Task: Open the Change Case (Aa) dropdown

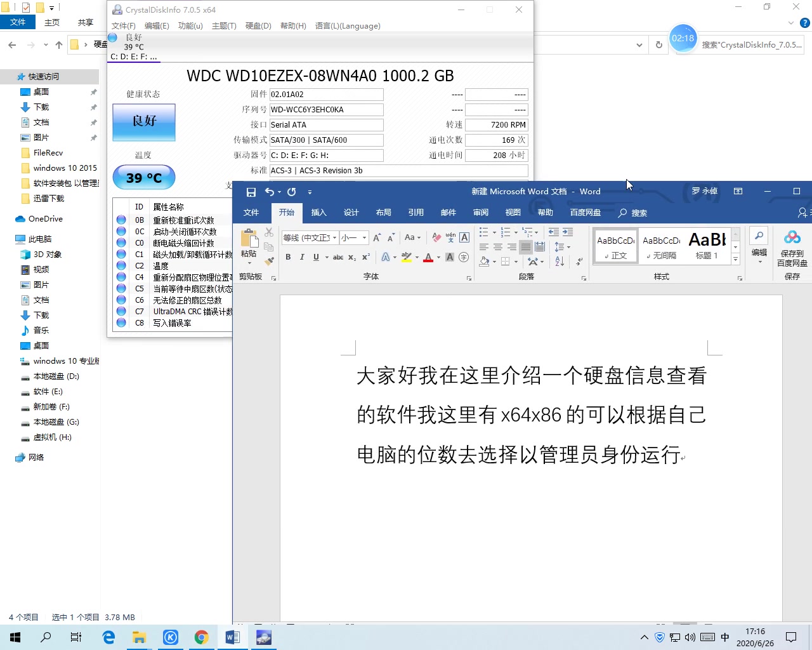Action: coord(412,237)
